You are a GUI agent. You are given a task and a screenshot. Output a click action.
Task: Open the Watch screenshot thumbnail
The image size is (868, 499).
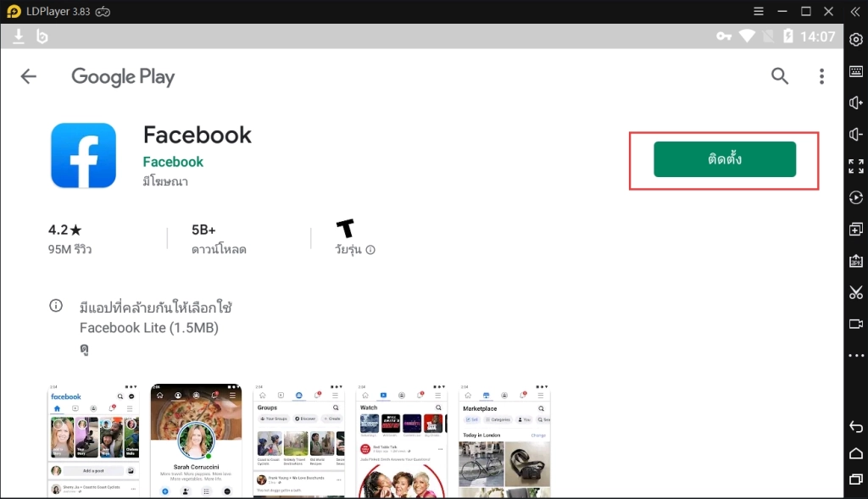point(401,441)
